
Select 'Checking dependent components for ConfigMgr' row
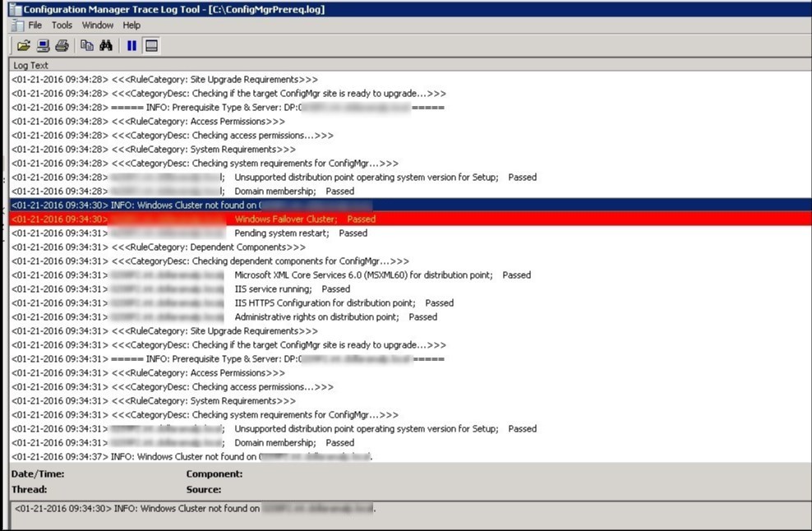(410, 261)
